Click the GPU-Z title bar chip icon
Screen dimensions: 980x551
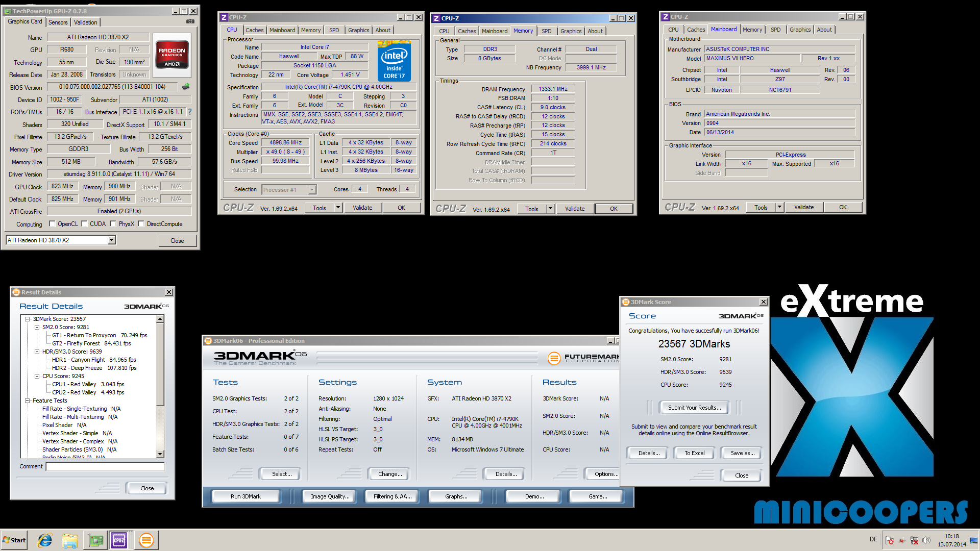(8, 11)
